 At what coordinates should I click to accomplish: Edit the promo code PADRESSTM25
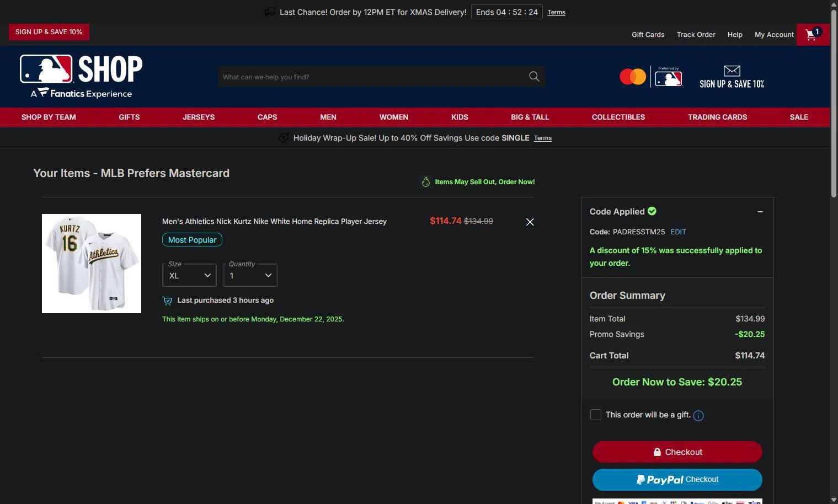[x=678, y=232]
